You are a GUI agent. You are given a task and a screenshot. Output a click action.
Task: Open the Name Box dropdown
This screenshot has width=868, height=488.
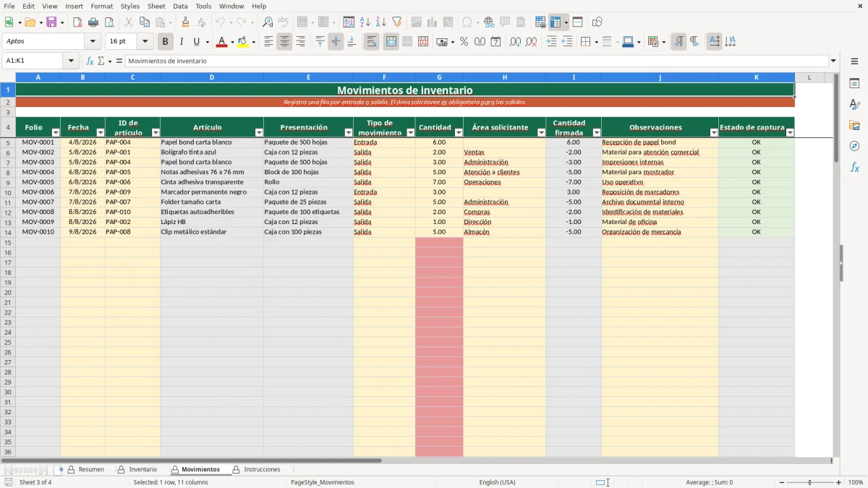[71, 61]
